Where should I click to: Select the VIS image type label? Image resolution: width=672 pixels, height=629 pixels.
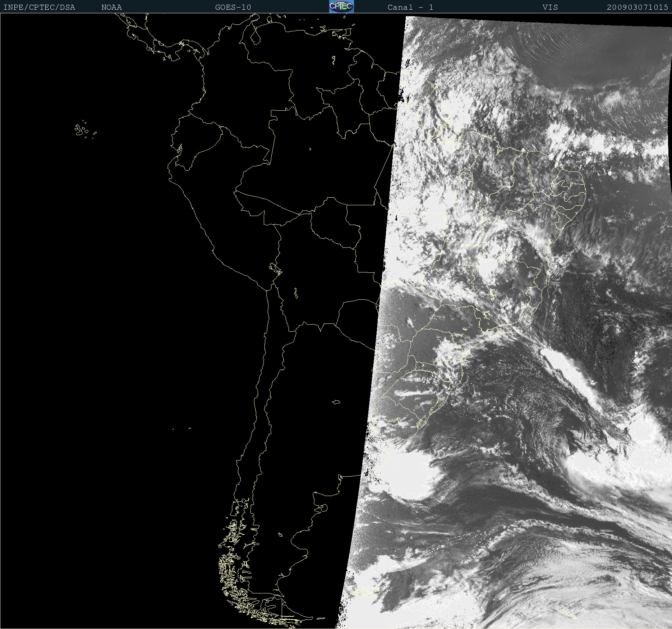(x=550, y=7)
